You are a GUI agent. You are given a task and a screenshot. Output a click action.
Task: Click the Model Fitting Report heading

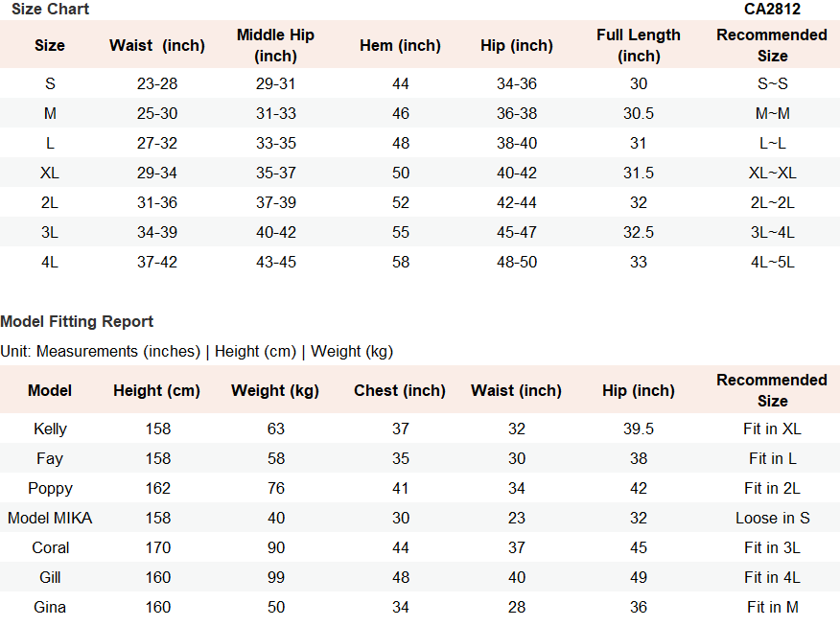[x=77, y=321]
